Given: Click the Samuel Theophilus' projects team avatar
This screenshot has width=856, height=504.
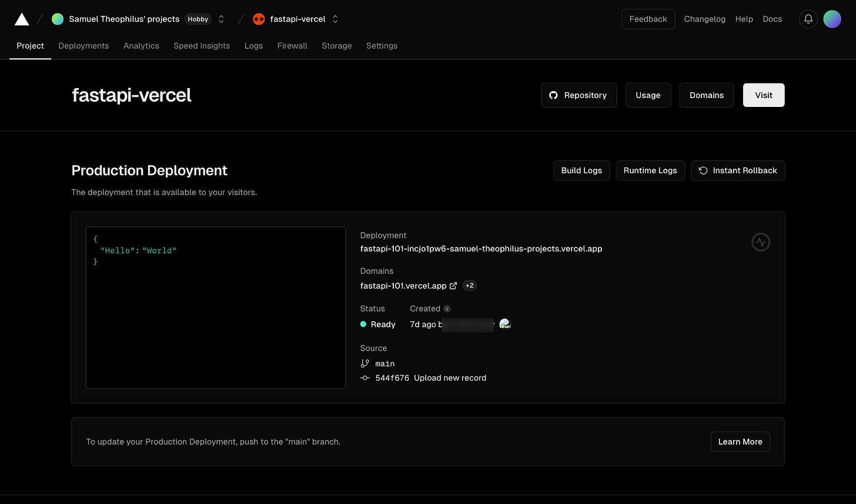Looking at the screenshot, I should click(x=57, y=18).
